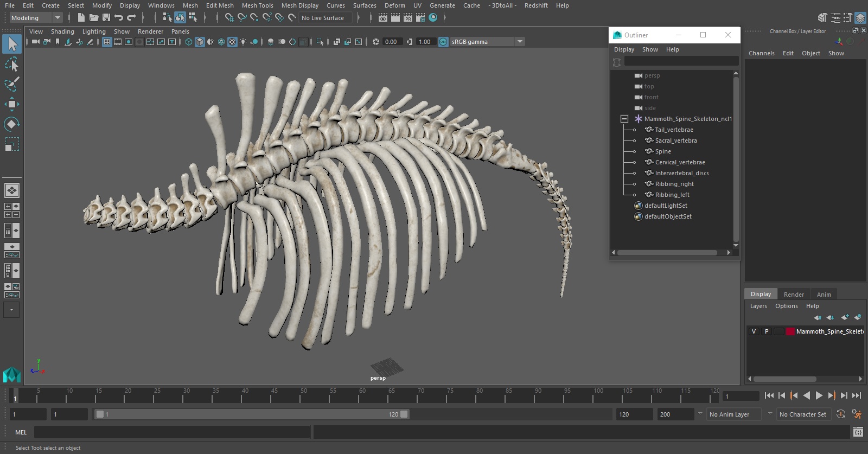Select defaultLightSet in Outliner
Image resolution: width=868 pixels, height=454 pixels.
coord(666,206)
